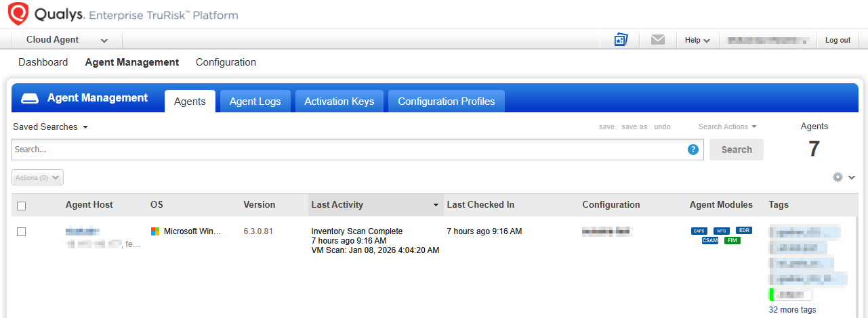Click the Search button

pyautogui.click(x=737, y=150)
